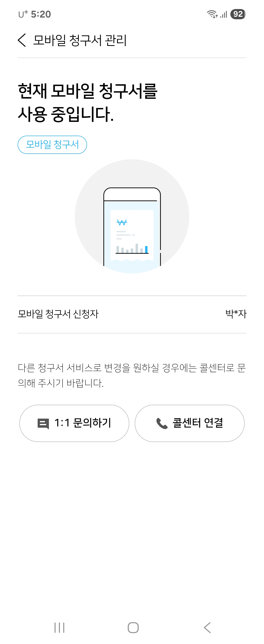Tap the 1:1 문의하기 button label
This screenshot has height=644, width=264.
(x=83, y=423)
